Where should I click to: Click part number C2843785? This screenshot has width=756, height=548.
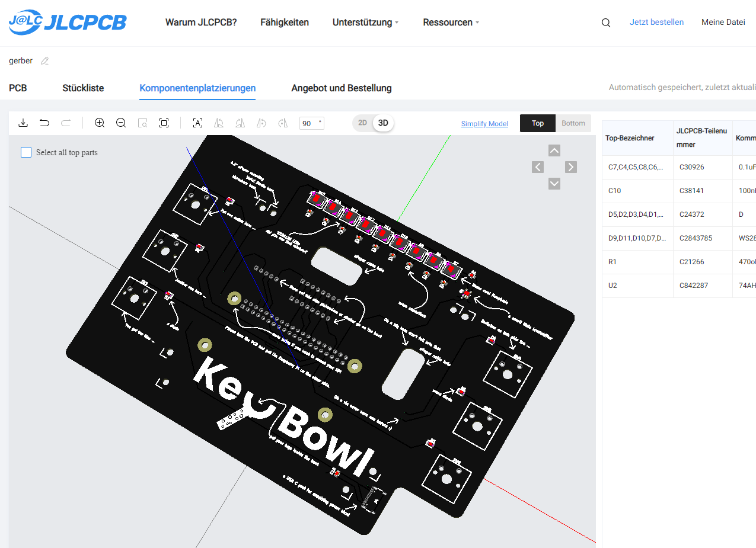[696, 238]
